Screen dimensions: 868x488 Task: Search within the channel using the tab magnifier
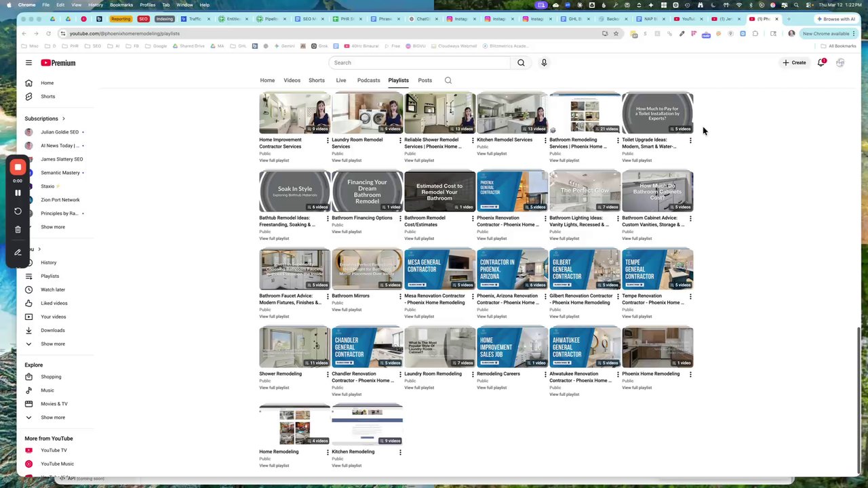click(448, 81)
